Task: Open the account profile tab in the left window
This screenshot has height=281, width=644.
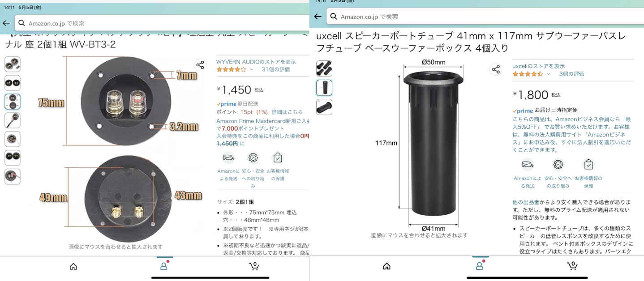Action: pos(164,266)
